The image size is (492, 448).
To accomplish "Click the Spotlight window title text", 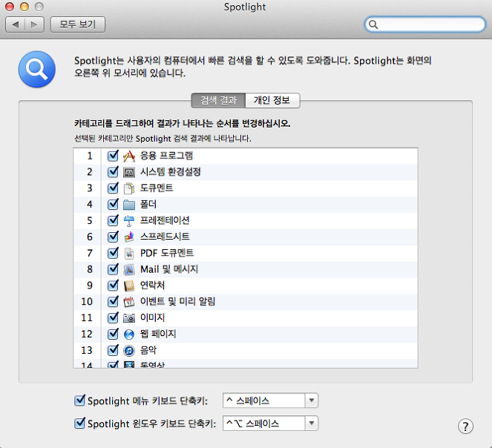I will pos(245,7).
